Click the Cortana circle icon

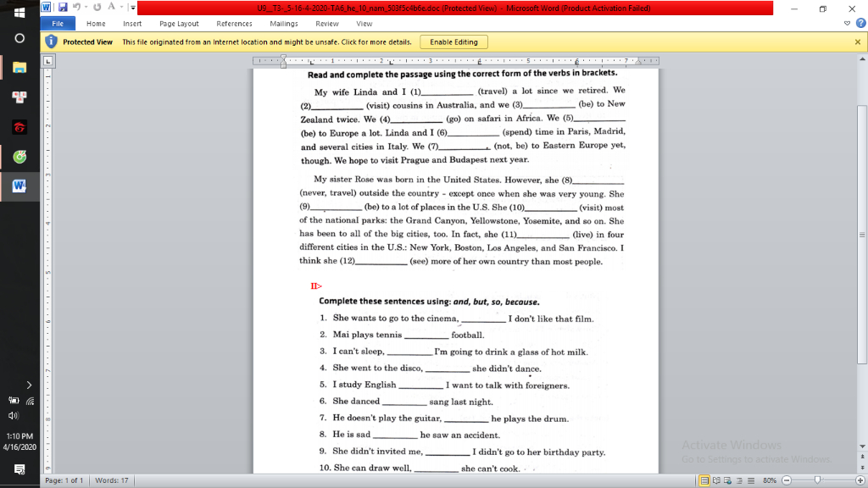pyautogui.click(x=19, y=38)
